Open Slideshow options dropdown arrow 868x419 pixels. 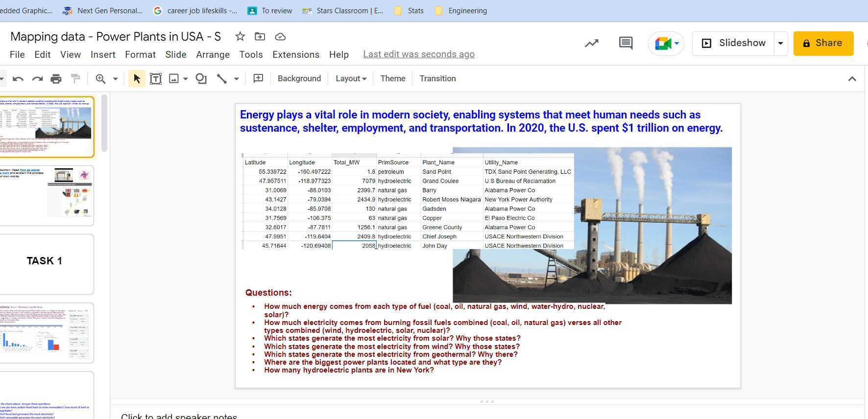click(x=780, y=43)
